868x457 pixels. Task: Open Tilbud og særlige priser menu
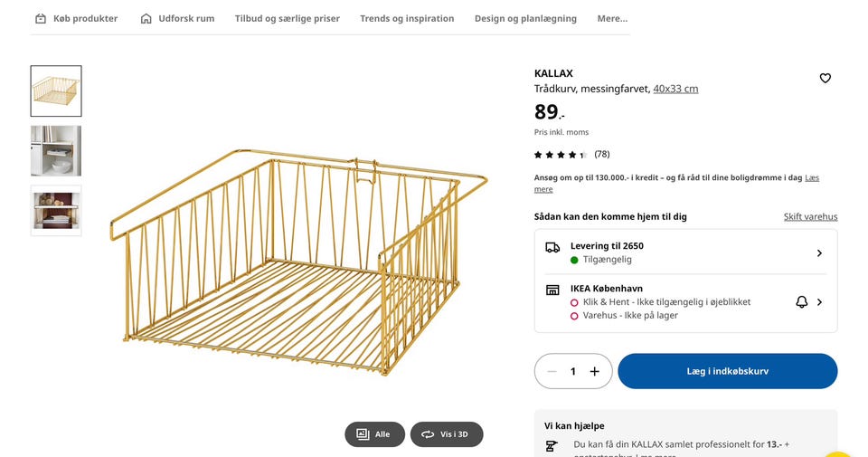[x=287, y=18]
